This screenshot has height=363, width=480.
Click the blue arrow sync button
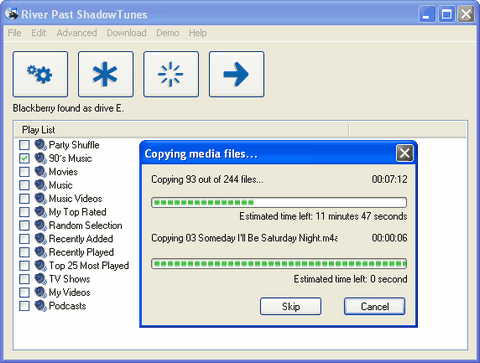coord(236,74)
